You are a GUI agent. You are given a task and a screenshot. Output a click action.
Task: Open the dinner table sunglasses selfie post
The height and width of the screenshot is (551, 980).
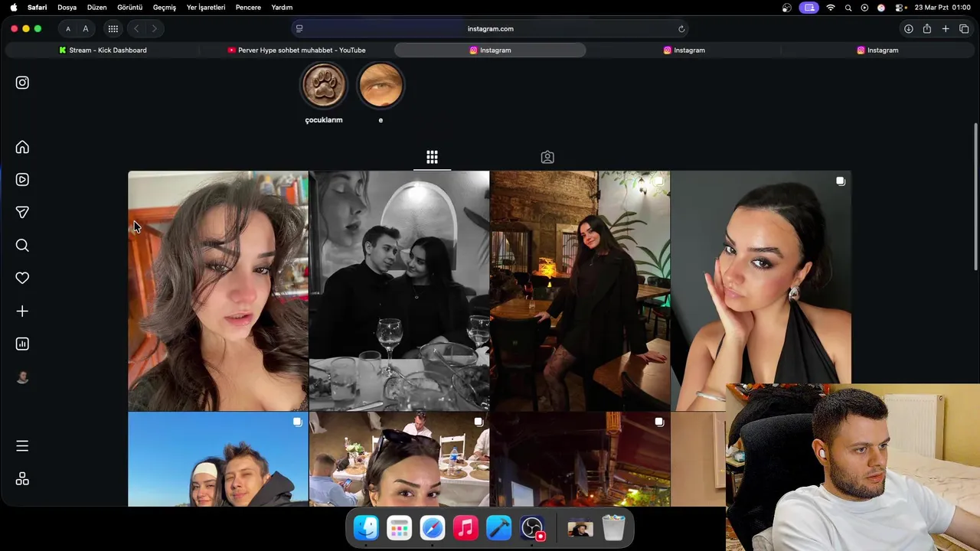click(399, 459)
